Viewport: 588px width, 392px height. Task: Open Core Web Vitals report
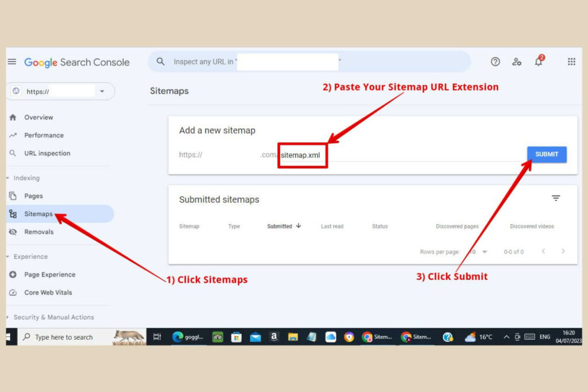(48, 293)
